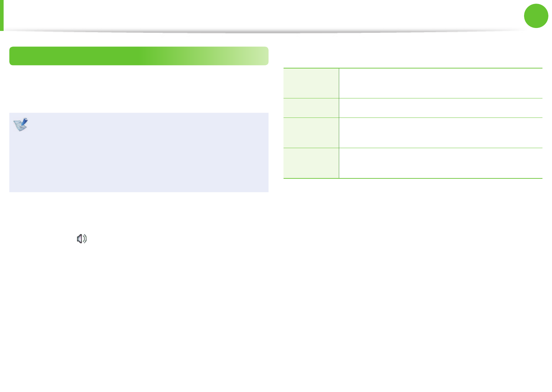Click the gray shadow line under the page header

tap(263, 32)
